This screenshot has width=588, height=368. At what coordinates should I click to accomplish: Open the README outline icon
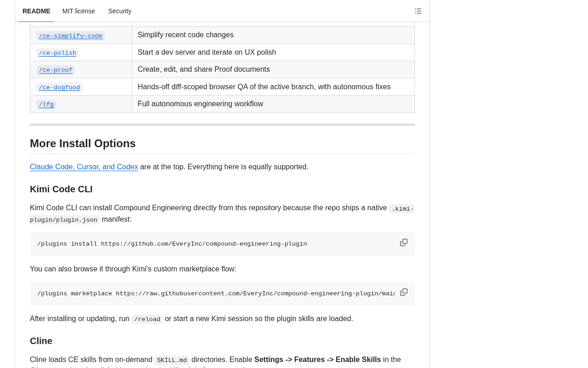[418, 11]
